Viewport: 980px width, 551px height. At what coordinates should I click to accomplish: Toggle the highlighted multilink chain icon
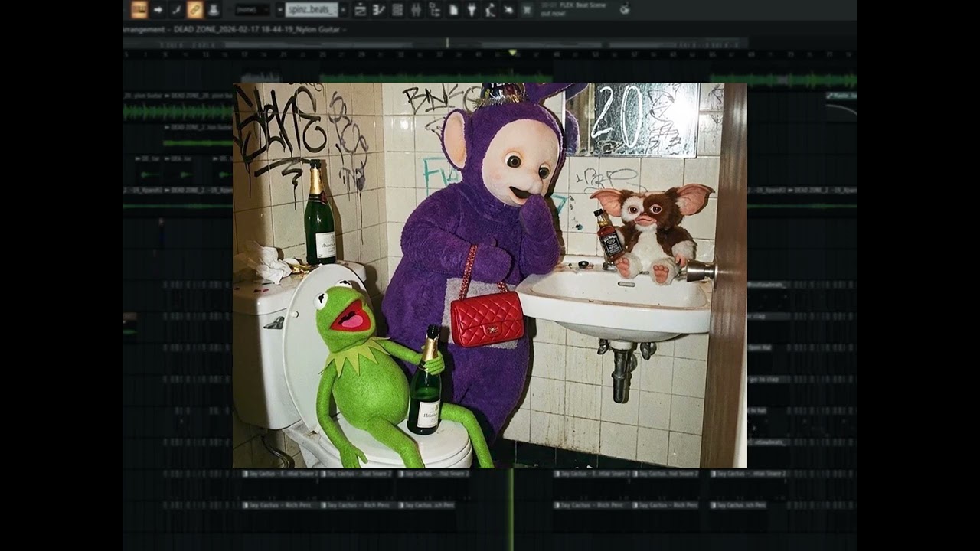coord(195,9)
